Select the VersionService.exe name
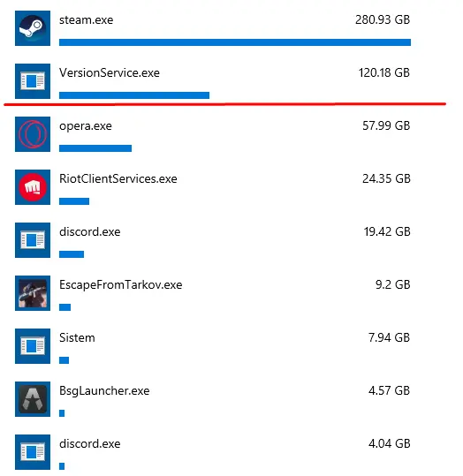Screen dimensions: 463x476 [x=110, y=72]
